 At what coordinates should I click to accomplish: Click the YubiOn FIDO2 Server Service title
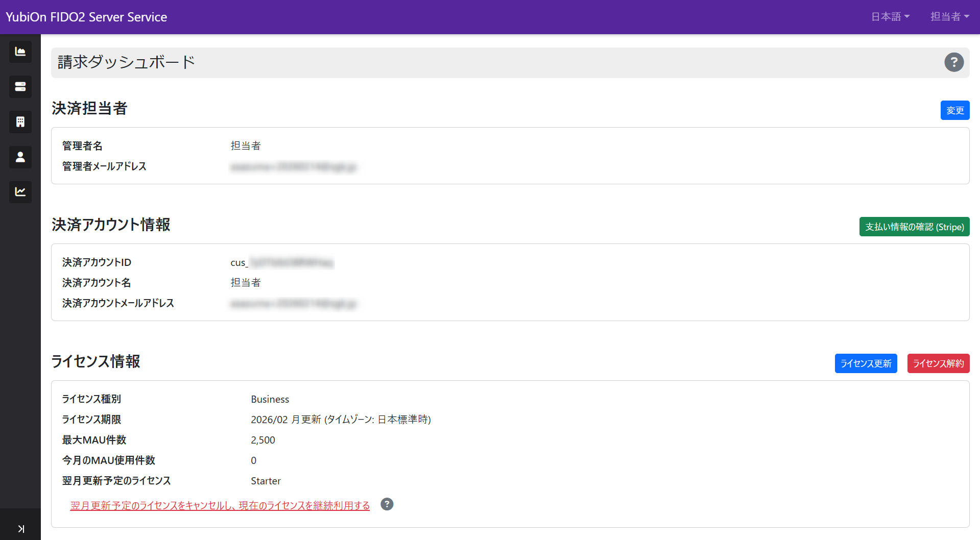click(x=86, y=16)
